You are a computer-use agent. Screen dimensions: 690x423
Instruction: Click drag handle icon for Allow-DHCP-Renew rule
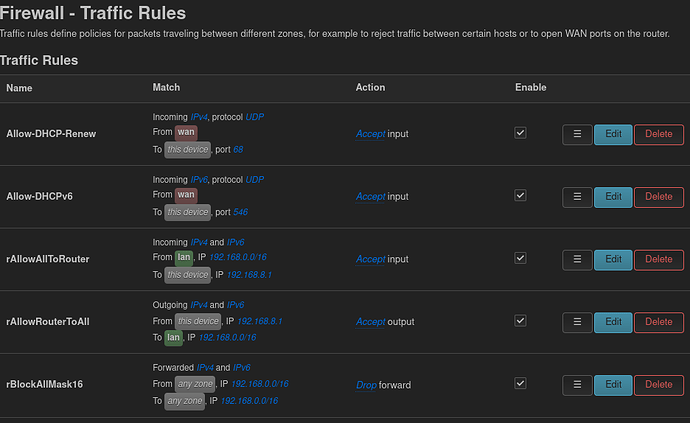(577, 134)
